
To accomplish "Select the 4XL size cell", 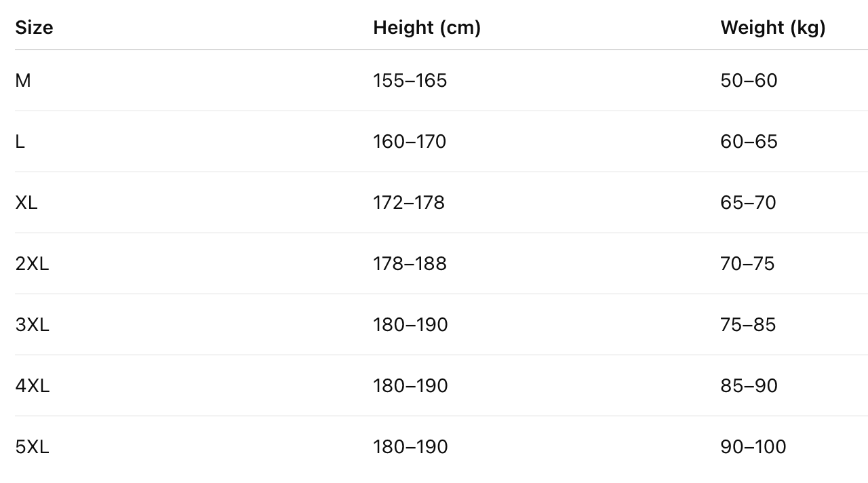I will [x=32, y=386].
